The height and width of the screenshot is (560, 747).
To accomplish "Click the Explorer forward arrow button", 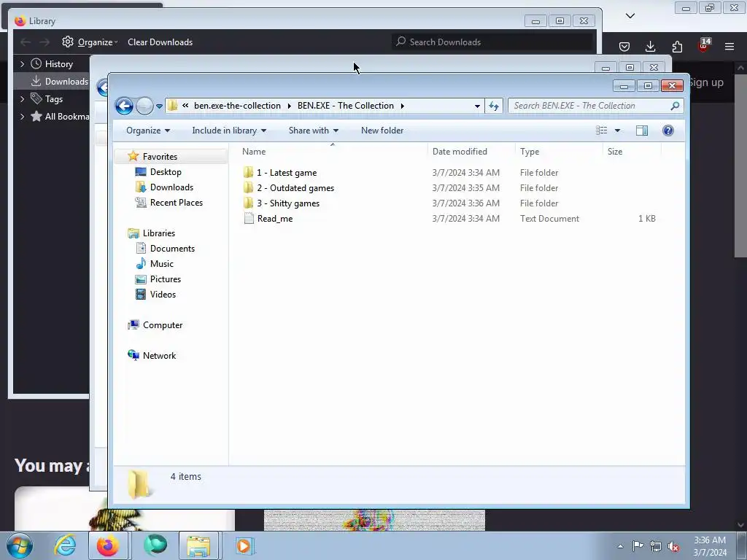I will (x=144, y=106).
